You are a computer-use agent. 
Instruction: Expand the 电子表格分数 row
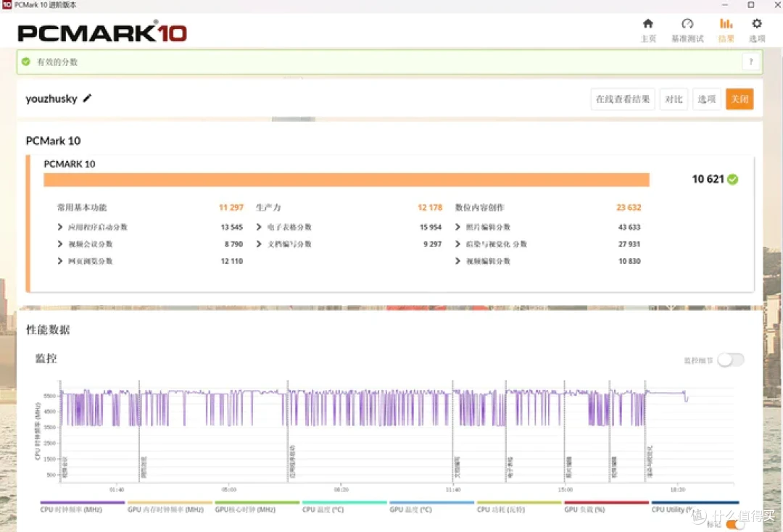tap(259, 227)
